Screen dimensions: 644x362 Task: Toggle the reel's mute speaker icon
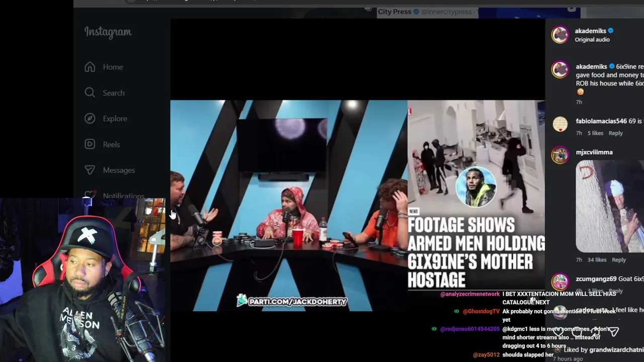click(x=533, y=301)
